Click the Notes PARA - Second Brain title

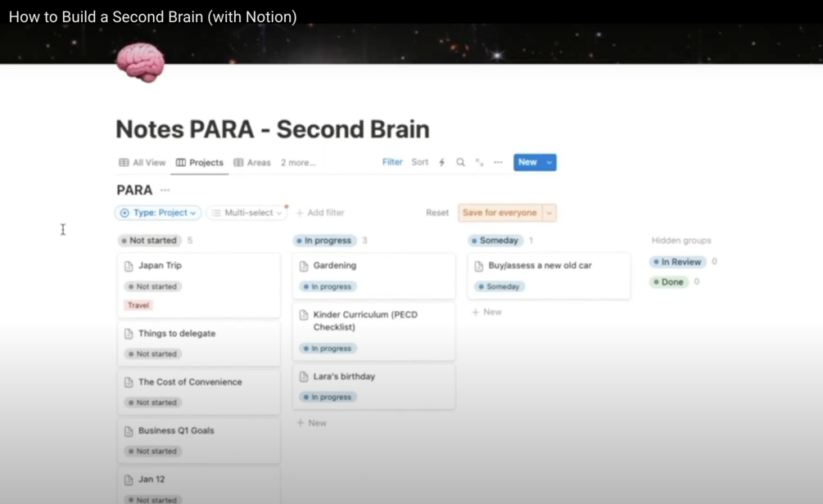click(x=273, y=129)
